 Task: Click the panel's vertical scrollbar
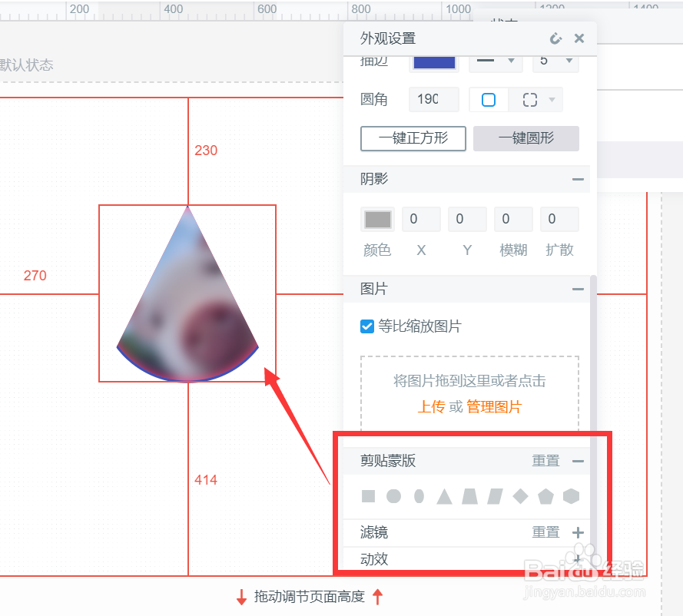(x=593, y=418)
